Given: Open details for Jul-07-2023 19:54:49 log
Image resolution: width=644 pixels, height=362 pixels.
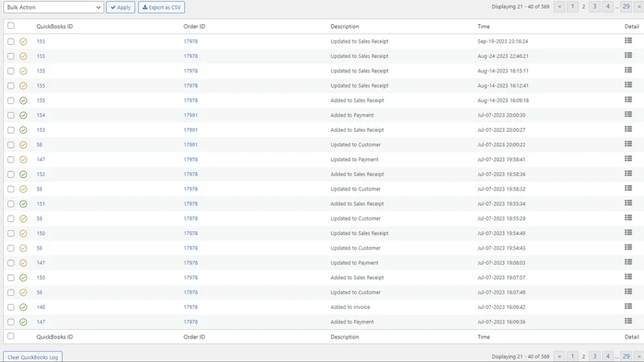Looking at the screenshot, I should [x=628, y=232].
